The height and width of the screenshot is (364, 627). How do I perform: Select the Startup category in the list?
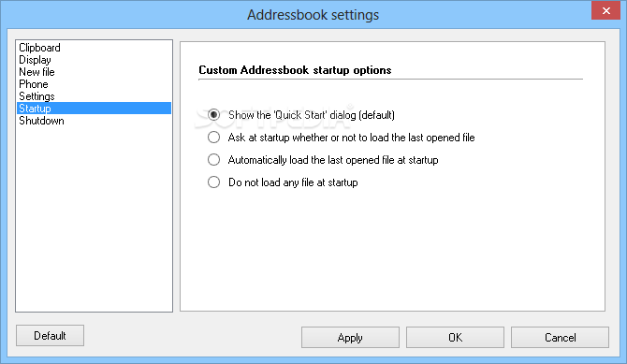pos(94,109)
